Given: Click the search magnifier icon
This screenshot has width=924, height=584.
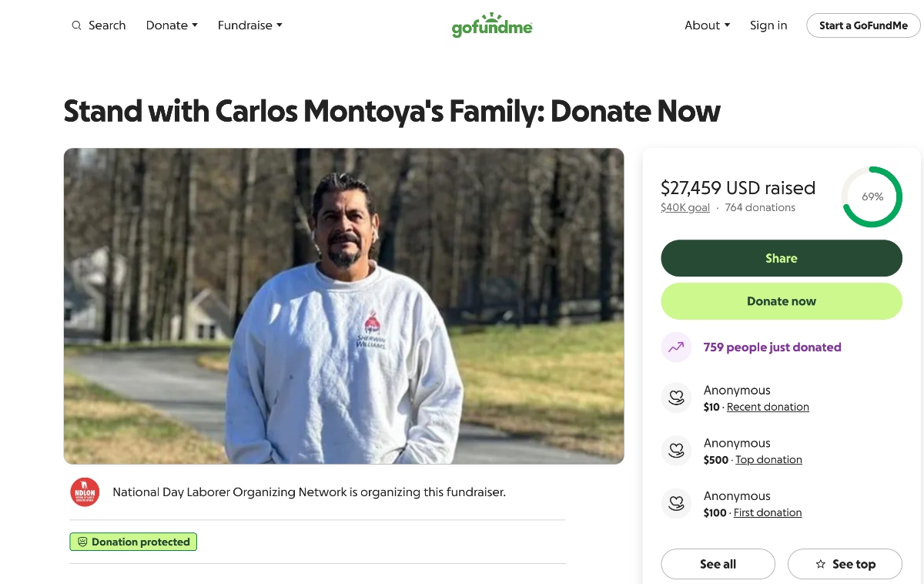Looking at the screenshot, I should [x=76, y=25].
